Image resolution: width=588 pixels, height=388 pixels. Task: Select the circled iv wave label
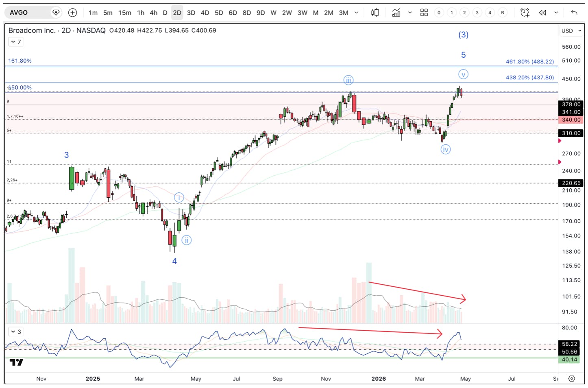(446, 150)
